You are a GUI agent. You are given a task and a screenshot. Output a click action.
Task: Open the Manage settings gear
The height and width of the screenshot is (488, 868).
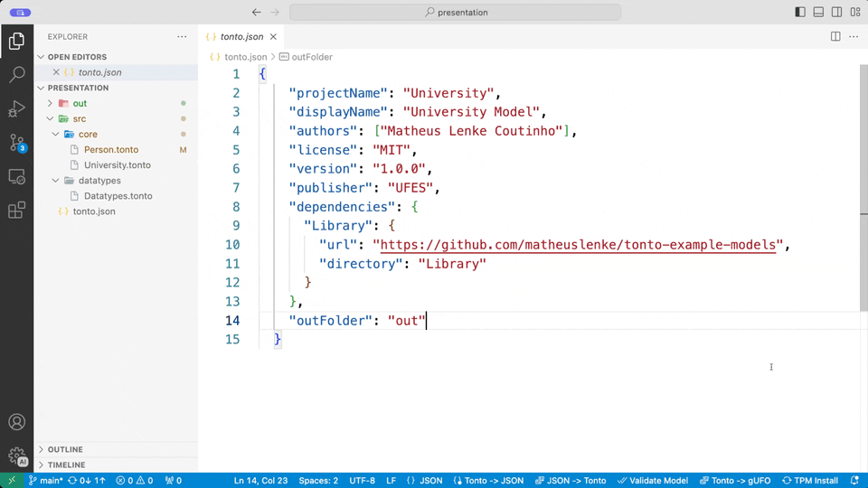[16, 456]
